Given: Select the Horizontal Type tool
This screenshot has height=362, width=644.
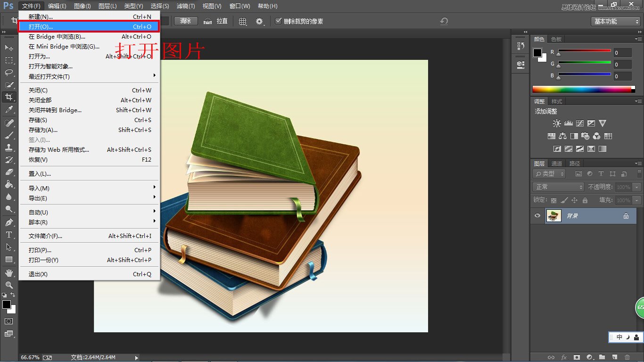Looking at the screenshot, I should 9,235.
